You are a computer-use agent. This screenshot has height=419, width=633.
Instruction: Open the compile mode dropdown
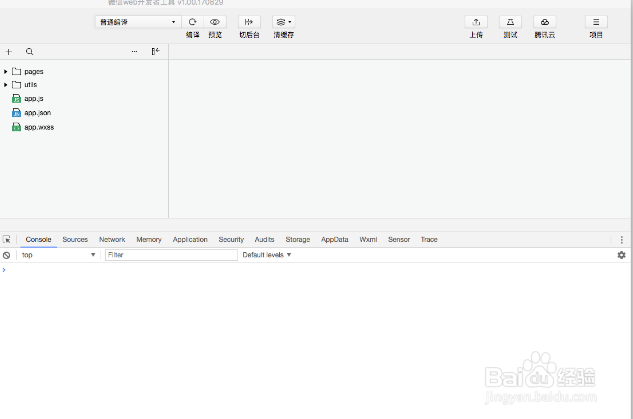138,22
